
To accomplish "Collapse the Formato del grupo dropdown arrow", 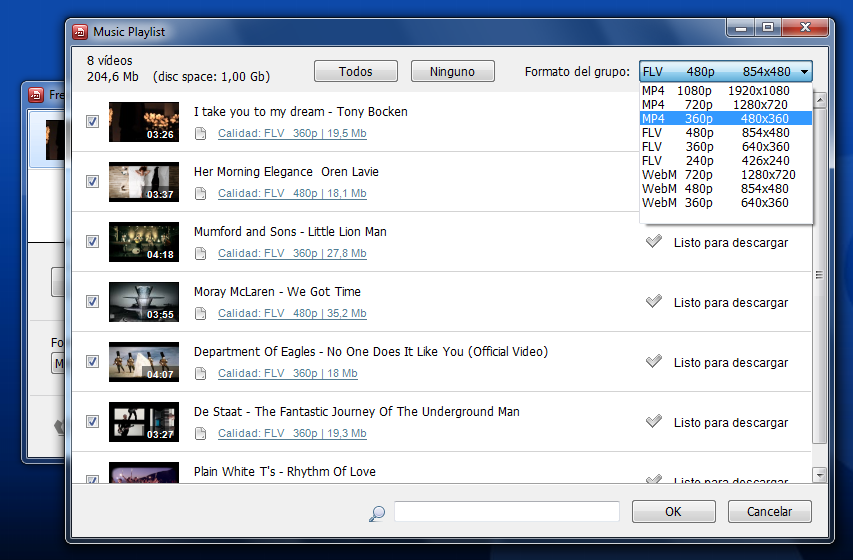I will pyautogui.click(x=804, y=72).
